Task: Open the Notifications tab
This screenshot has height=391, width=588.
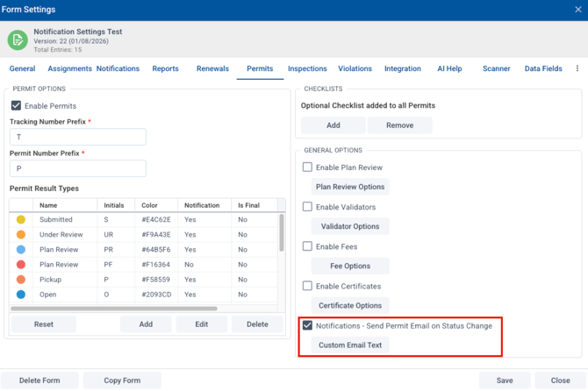Action: click(x=118, y=68)
